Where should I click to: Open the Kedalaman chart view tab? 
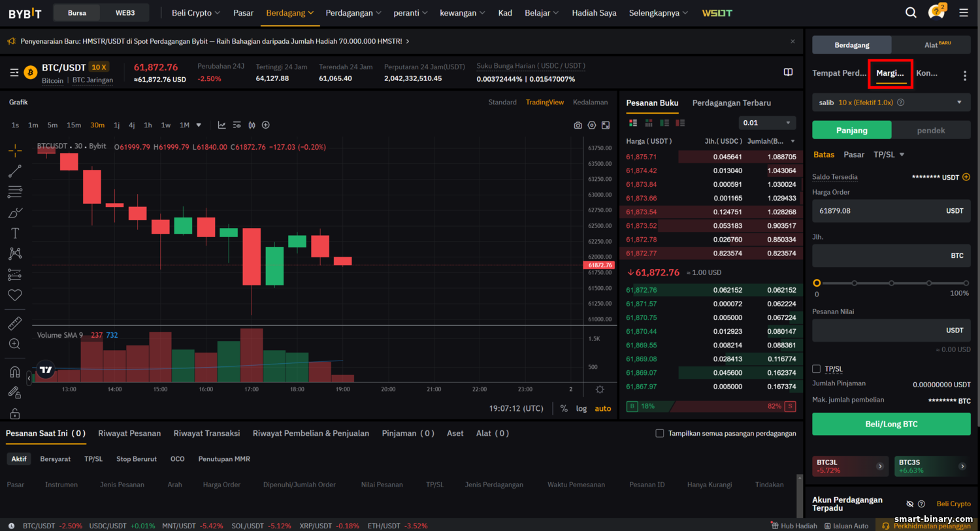591,102
